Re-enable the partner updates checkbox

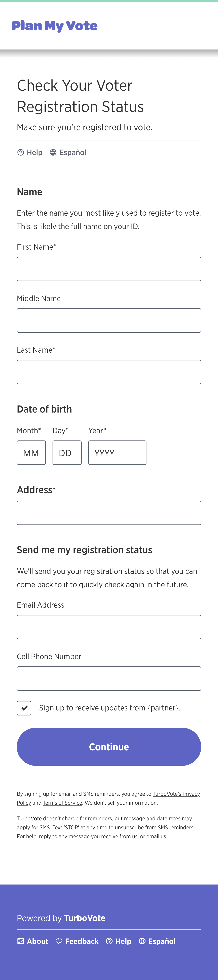tap(24, 708)
